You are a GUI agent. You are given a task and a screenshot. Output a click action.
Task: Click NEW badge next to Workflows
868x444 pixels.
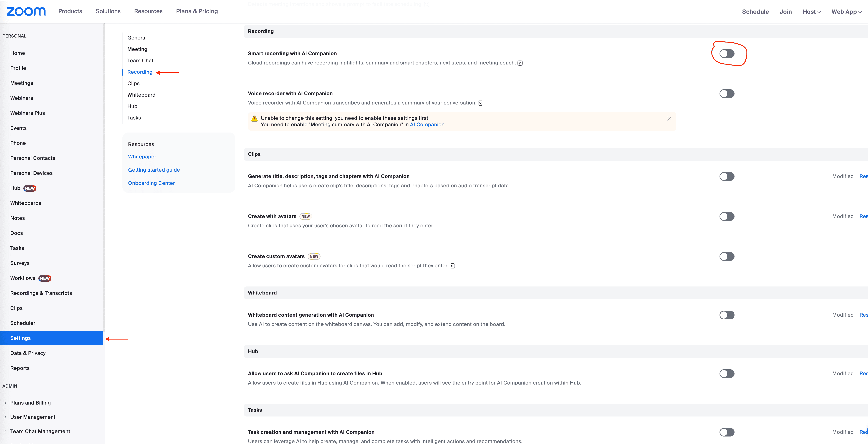click(45, 278)
